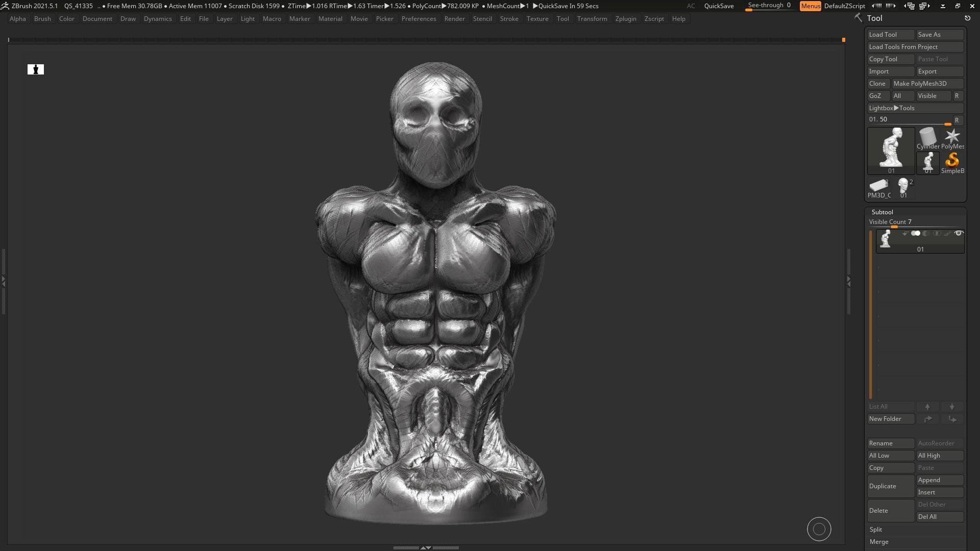Toggle polypaint brush icon on subtool 01
Viewport: 980px width, 551px height.
coord(947,233)
